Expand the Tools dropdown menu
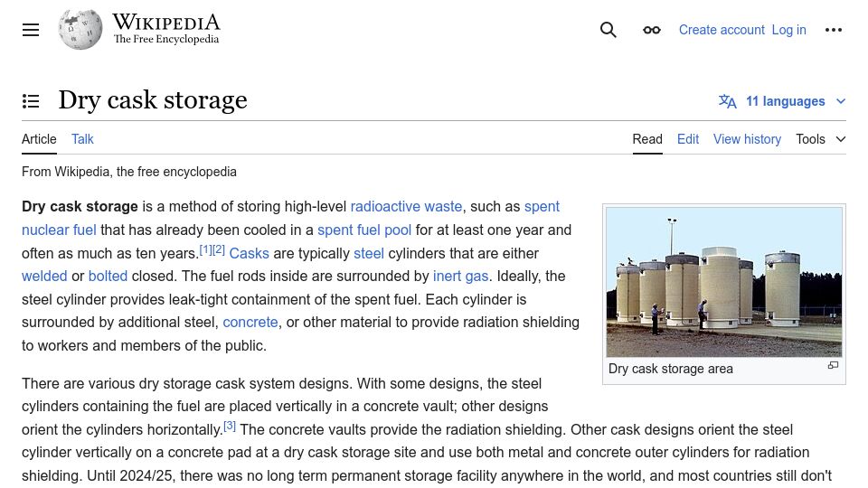 [x=821, y=139]
